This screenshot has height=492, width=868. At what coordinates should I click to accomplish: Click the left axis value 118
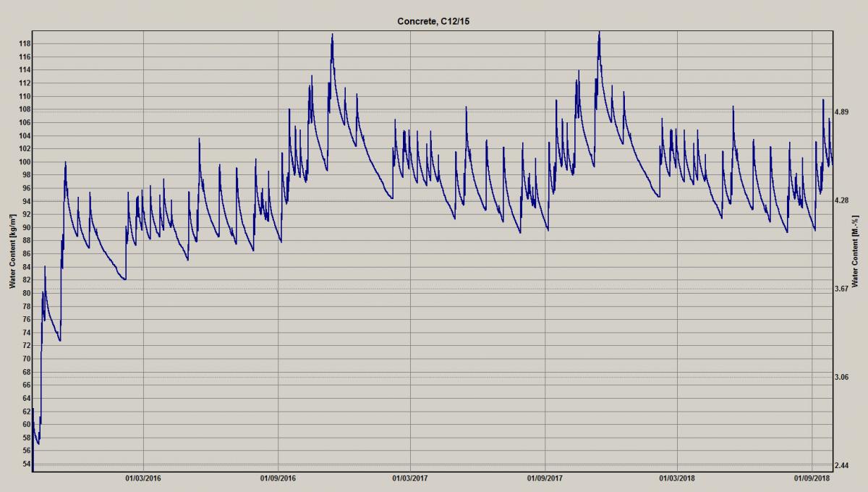pos(24,43)
